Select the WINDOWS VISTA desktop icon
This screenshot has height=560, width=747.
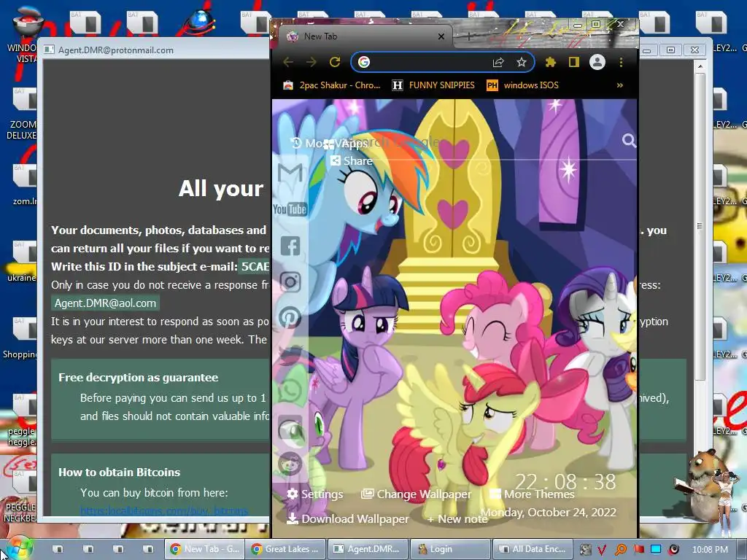[x=21, y=36]
